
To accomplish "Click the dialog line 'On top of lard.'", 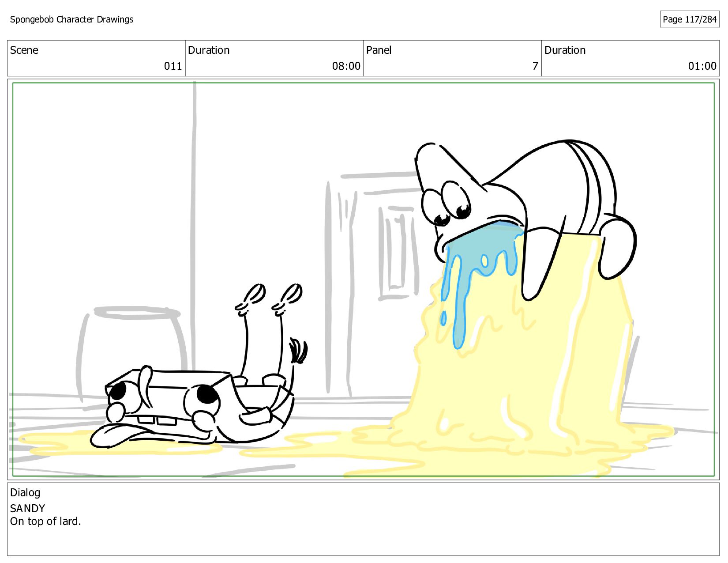I will click(x=45, y=521).
